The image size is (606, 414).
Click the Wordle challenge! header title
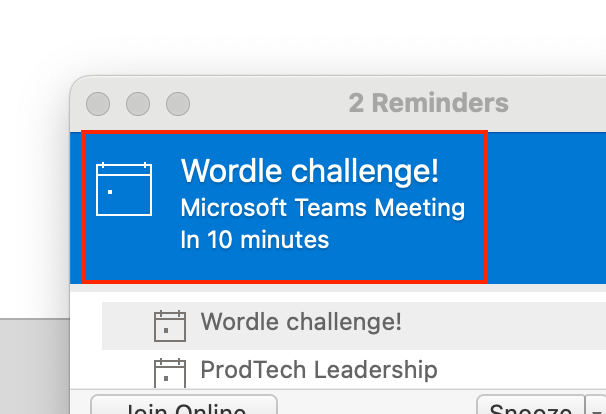click(309, 171)
